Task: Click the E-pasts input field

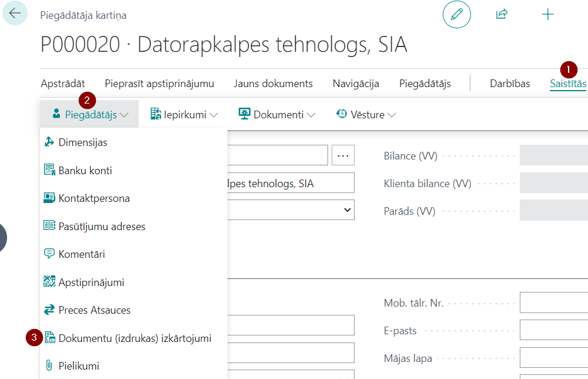Action: [554, 330]
